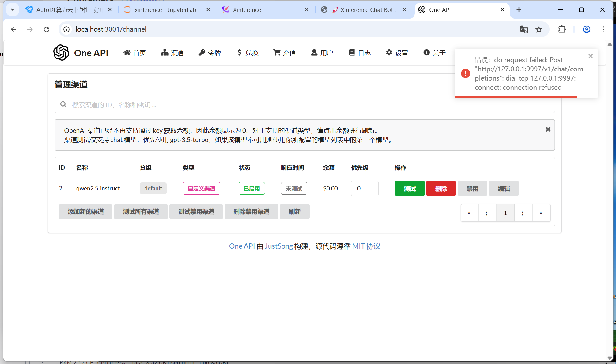Image resolution: width=616 pixels, height=364 pixels.
Task: Reload the page
Action: point(47,29)
